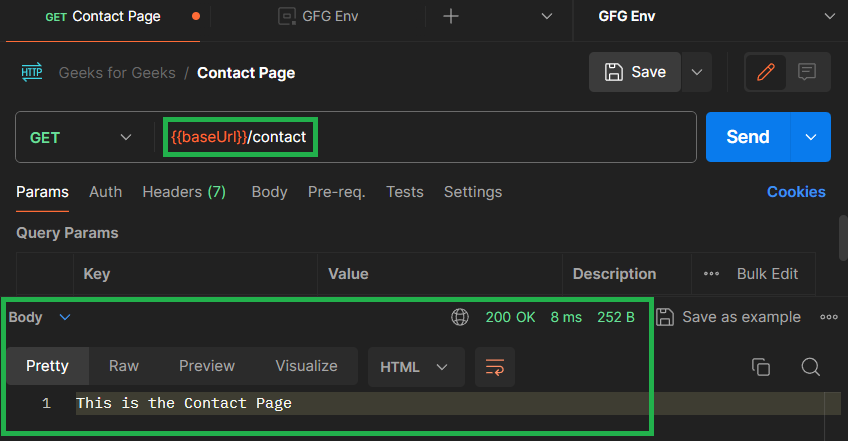Open the new tab plus icon
This screenshot has height=441, width=848.
451,16
